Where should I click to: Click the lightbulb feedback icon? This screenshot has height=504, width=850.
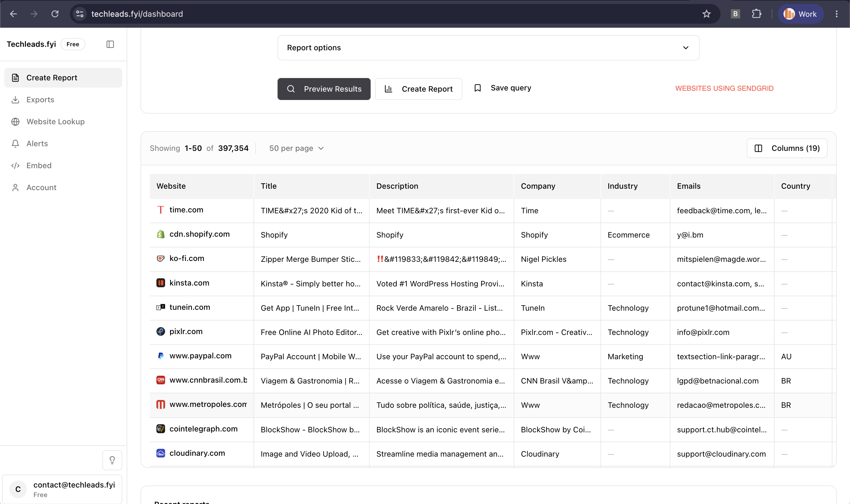click(112, 460)
